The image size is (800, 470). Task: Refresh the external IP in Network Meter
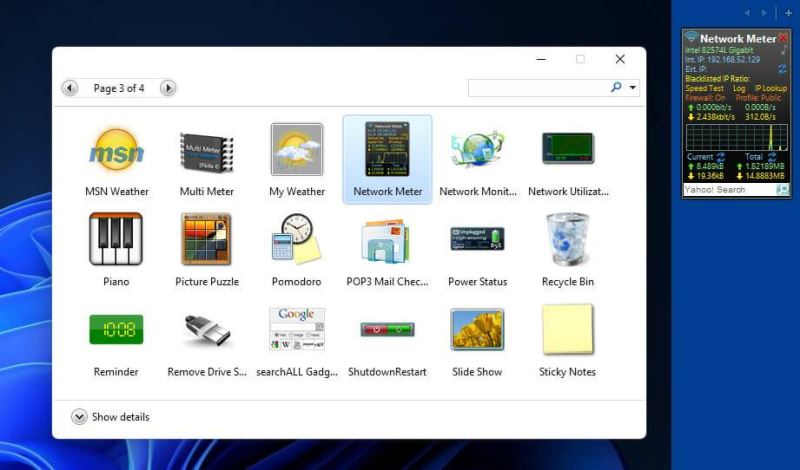pyautogui.click(x=783, y=68)
